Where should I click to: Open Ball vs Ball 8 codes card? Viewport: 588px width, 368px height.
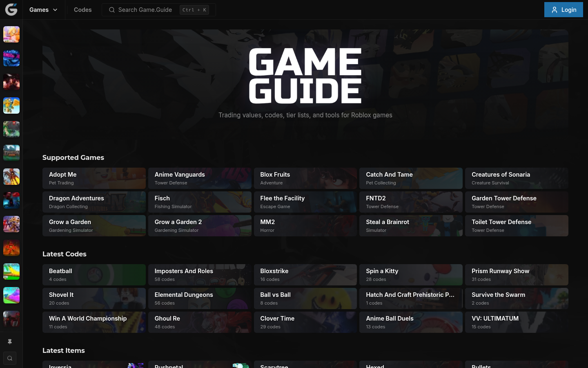click(x=305, y=298)
